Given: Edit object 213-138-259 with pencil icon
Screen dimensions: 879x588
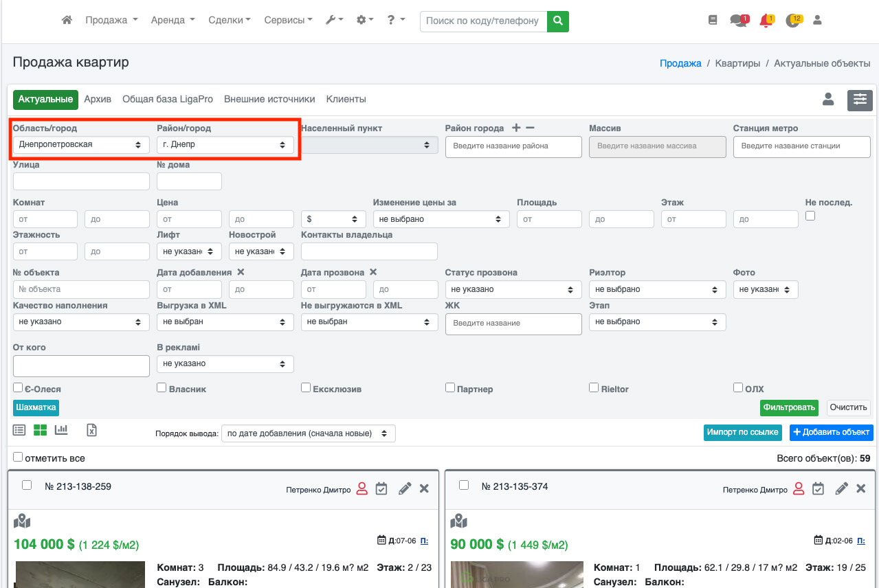Looking at the screenshot, I should tap(405, 488).
